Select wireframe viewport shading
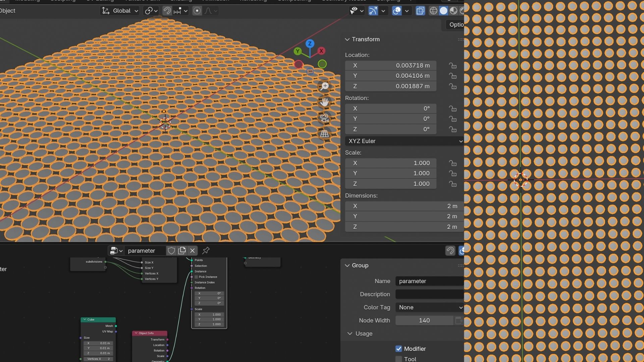Screen dimensions: 644x362 tap(433, 11)
